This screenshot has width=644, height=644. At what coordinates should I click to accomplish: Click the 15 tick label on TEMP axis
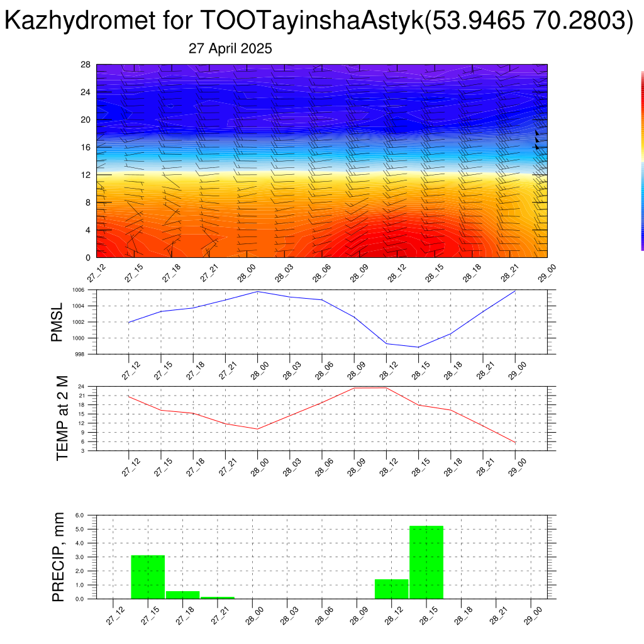tap(82, 414)
